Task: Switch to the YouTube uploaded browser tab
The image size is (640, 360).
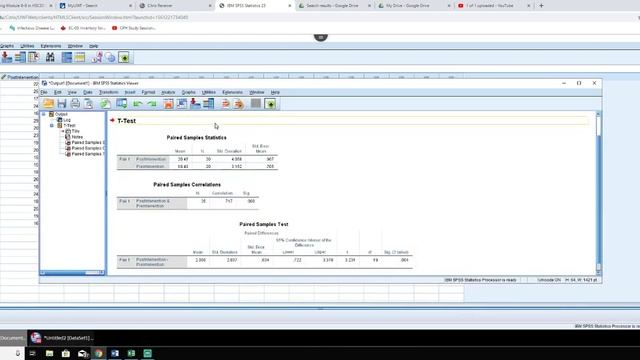Action: tap(493, 6)
